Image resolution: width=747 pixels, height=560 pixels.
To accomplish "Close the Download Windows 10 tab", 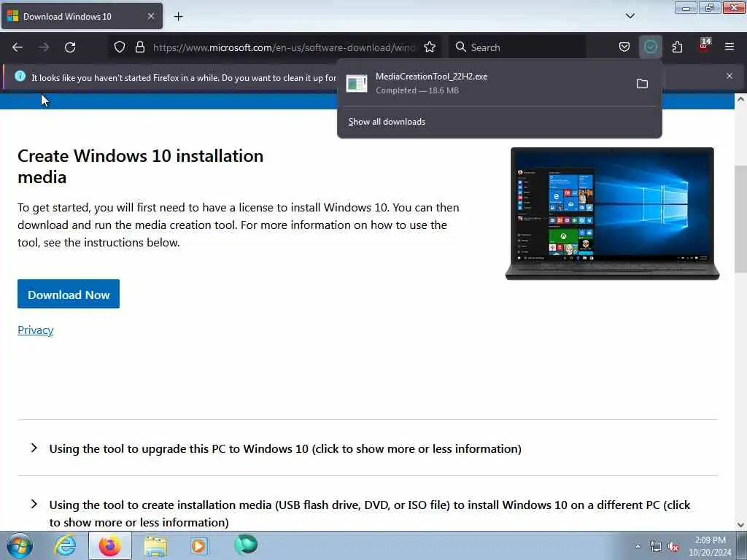I will [151, 16].
